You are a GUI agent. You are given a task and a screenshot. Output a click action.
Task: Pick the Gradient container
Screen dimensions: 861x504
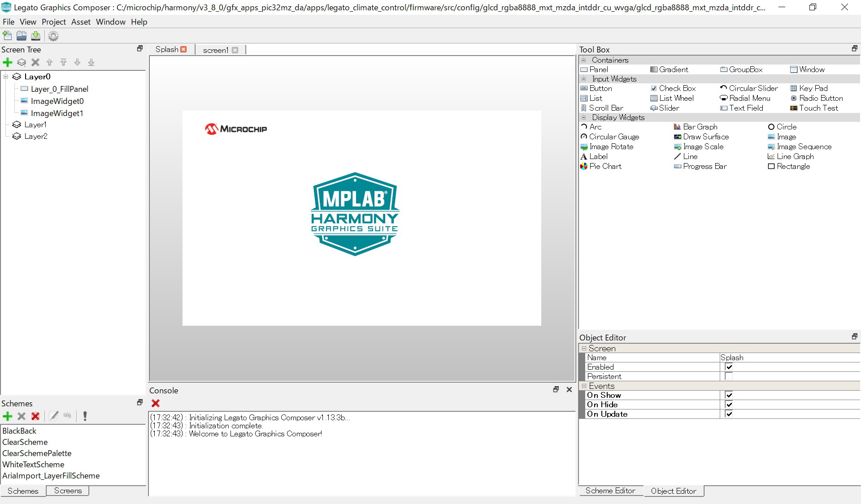click(669, 69)
